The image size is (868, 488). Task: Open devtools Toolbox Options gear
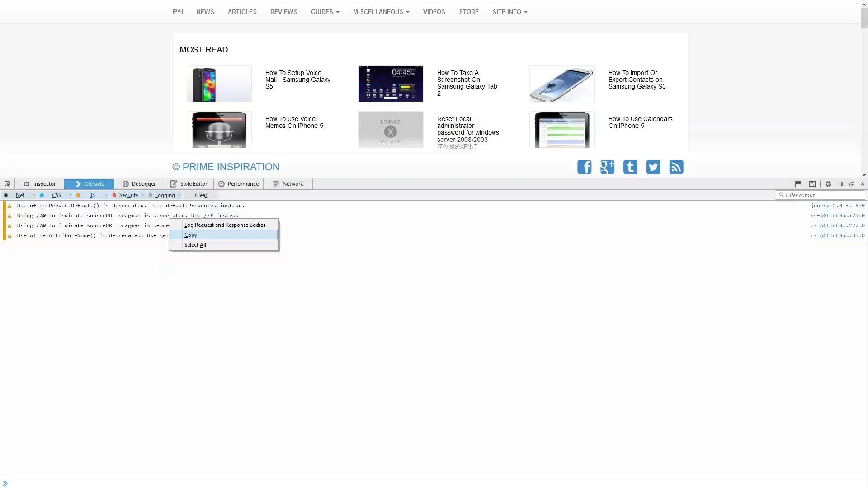pyautogui.click(x=828, y=184)
